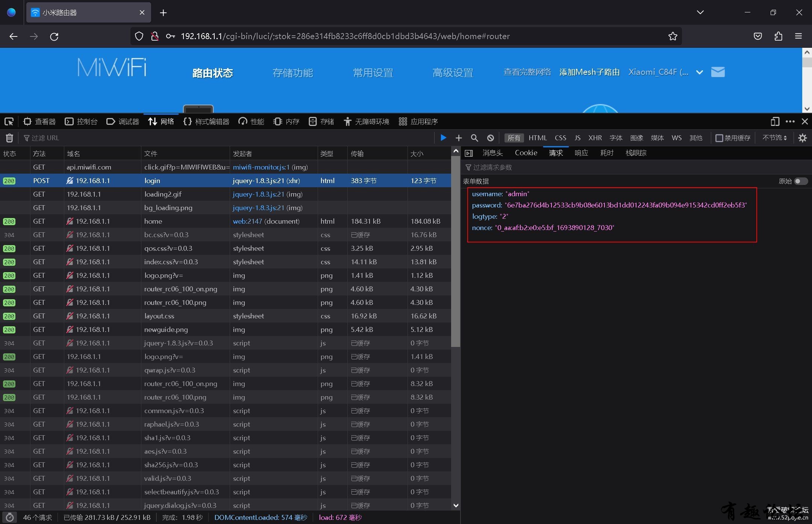Open the 样式编辑器 tab
The image size is (812, 524).
point(206,121)
